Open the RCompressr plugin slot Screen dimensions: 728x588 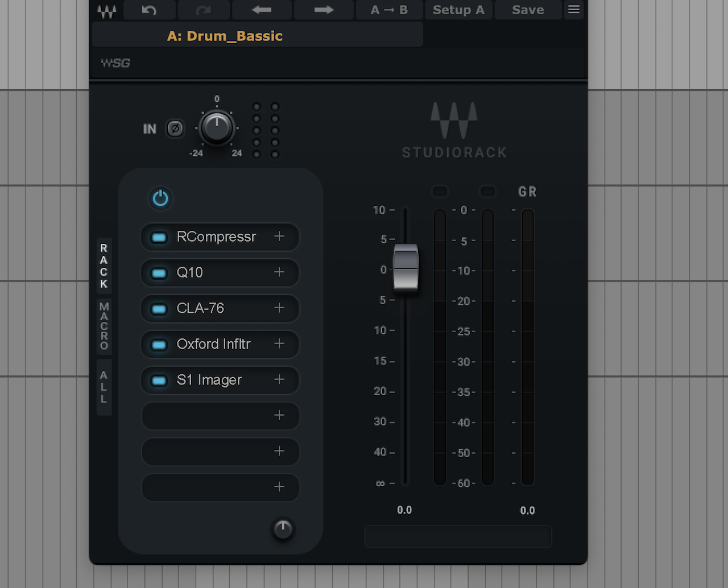tap(220, 237)
